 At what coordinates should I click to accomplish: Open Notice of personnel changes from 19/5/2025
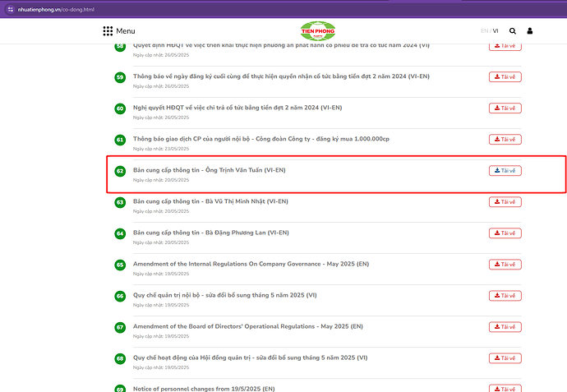[204, 389]
